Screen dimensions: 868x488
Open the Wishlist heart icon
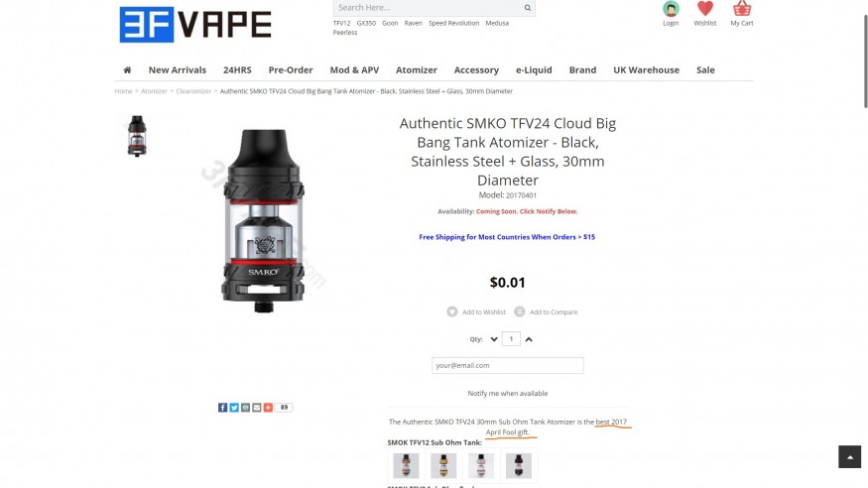tap(705, 9)
